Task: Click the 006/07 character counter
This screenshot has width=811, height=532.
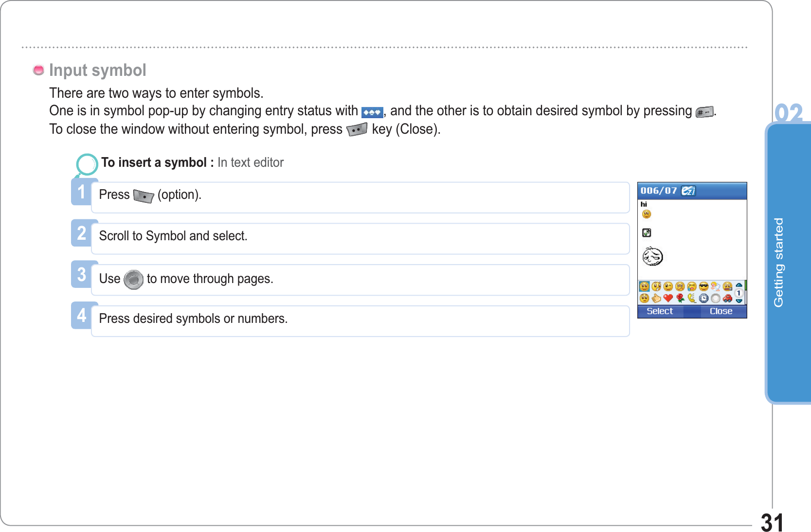Action: (x=658, y=191)
